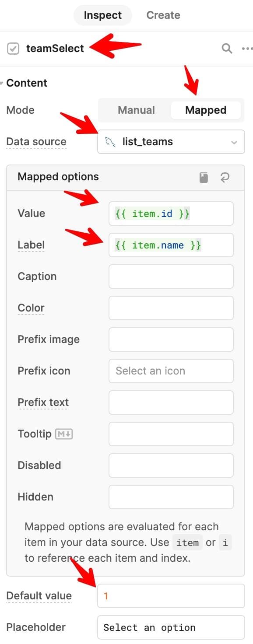This screenshot has height=644, width=253.
Task: Edit the Label field with item.name
Action: click(171, 245)
